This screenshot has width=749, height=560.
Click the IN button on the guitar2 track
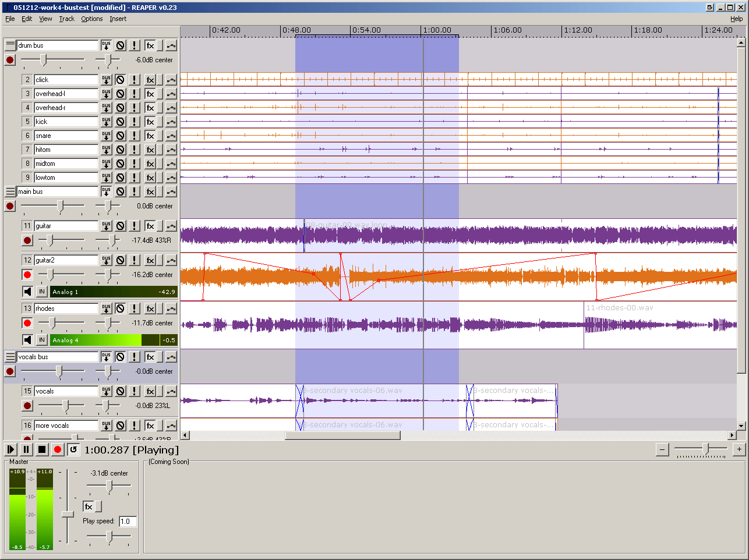[x=42, y=292]
